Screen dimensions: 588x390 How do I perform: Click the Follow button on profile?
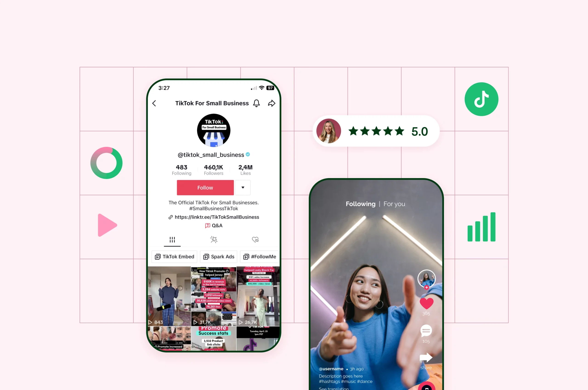pyautogui.click(x=205, y=188)
